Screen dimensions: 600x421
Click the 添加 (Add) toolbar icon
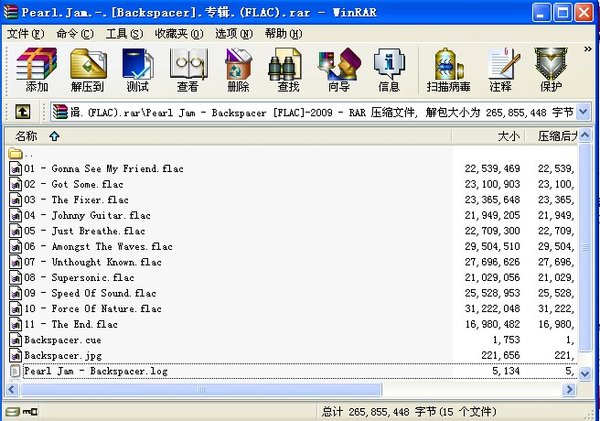pos(36,70)
